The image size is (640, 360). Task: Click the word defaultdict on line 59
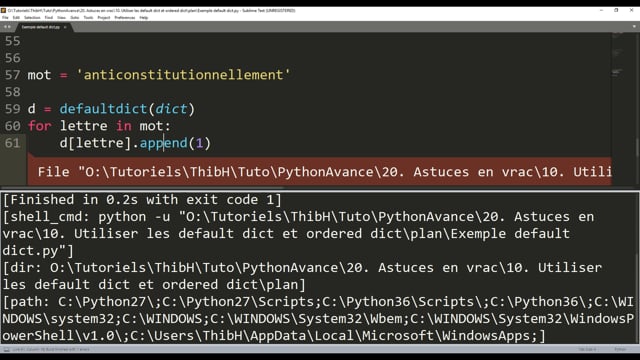pos(103,109)
